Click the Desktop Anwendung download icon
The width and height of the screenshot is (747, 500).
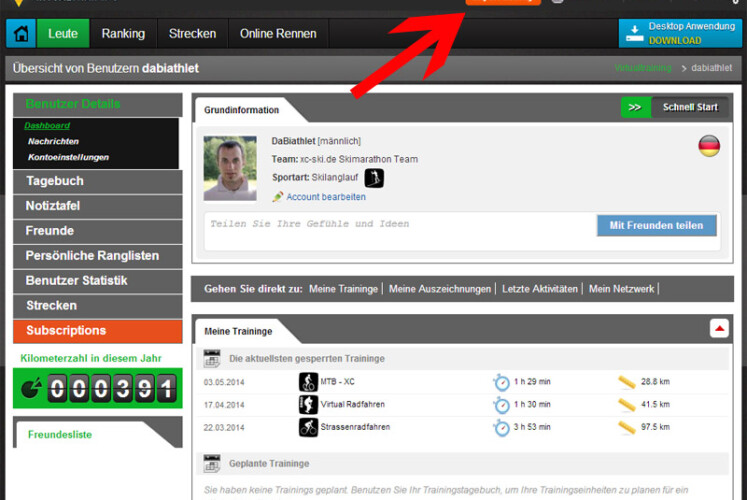(x=633, y=34)
